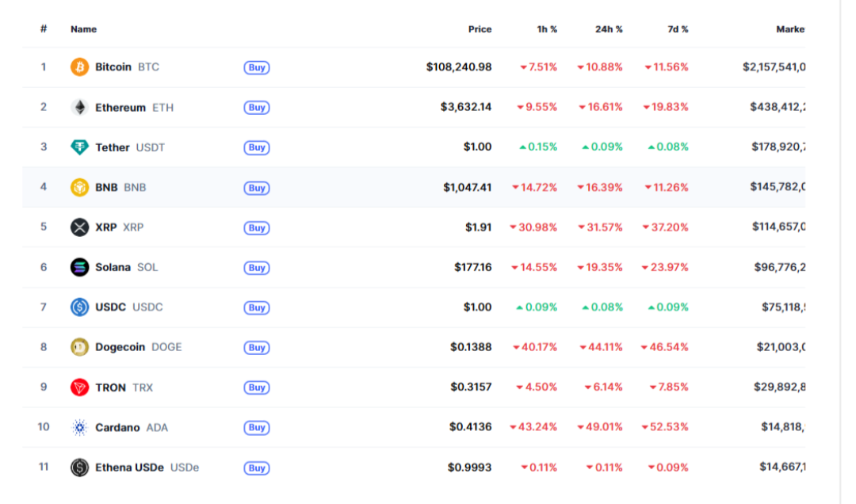
Task: Click the Bitcoin coin logo icon
Action: pyautogui.click(x=80, y=67)
